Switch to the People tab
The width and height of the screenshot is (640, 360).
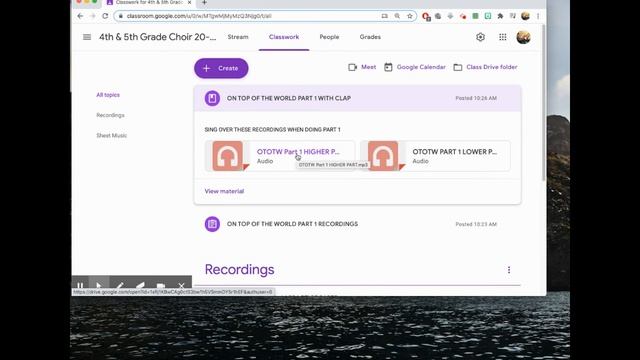329,37
